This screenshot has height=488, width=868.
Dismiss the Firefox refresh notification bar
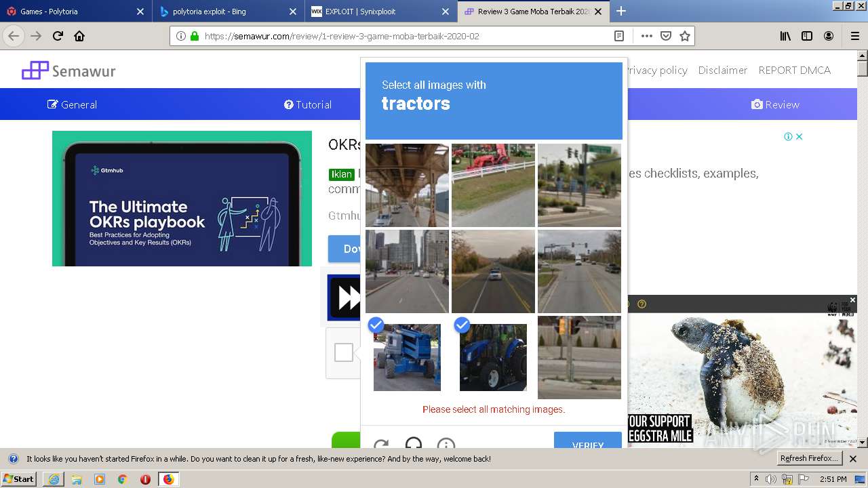pos(853,459)
